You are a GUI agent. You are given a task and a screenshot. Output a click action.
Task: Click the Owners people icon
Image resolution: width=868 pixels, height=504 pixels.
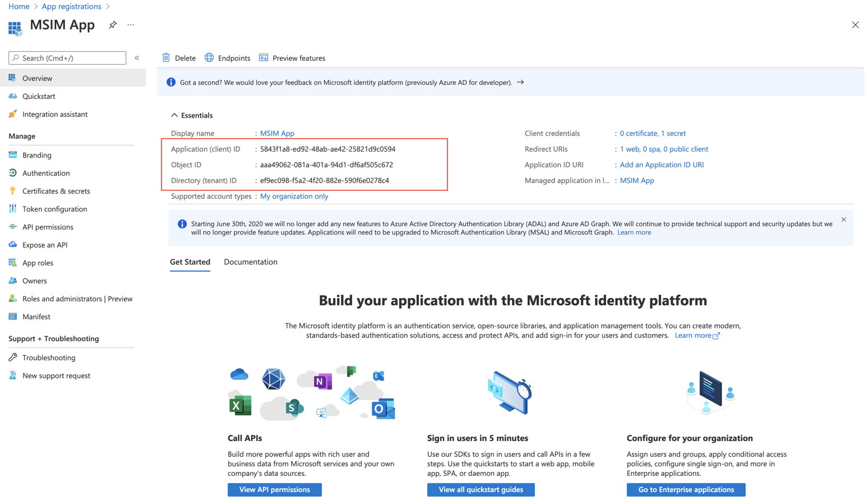tap(12, 281)
